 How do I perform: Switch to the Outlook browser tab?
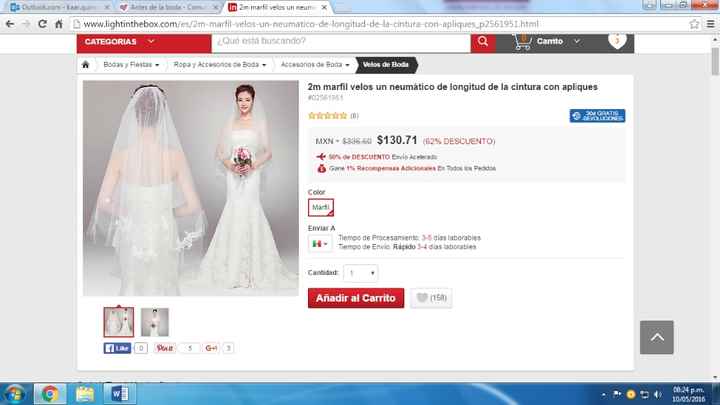60,7
